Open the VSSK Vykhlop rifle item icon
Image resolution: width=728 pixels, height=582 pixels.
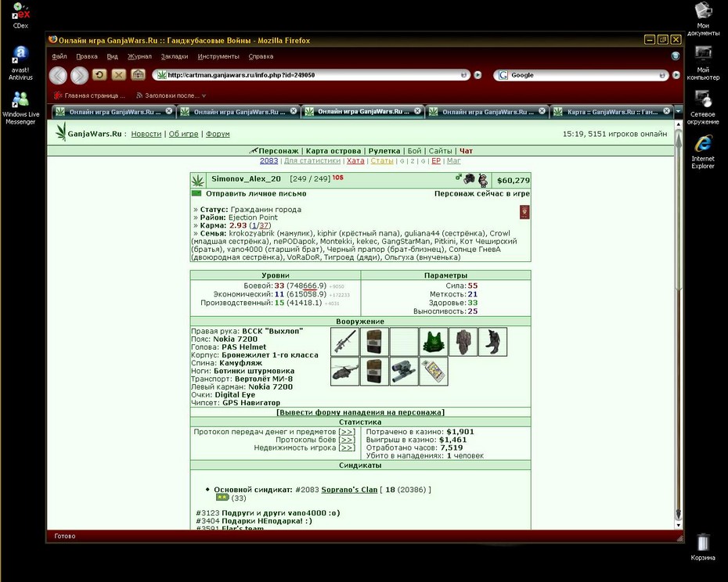point(345,342)
